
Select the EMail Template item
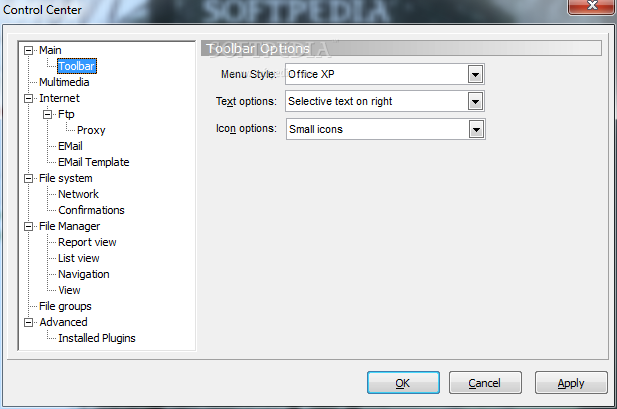click(x=94, y=162)
